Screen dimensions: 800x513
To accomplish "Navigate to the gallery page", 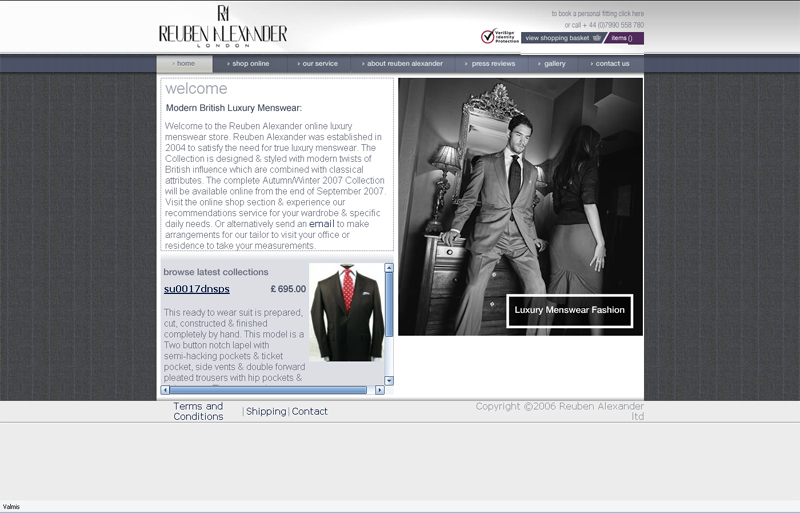I will point(554,64).
